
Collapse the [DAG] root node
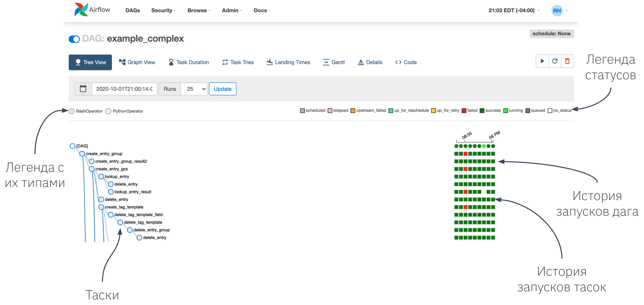click(x=73, y=146)
